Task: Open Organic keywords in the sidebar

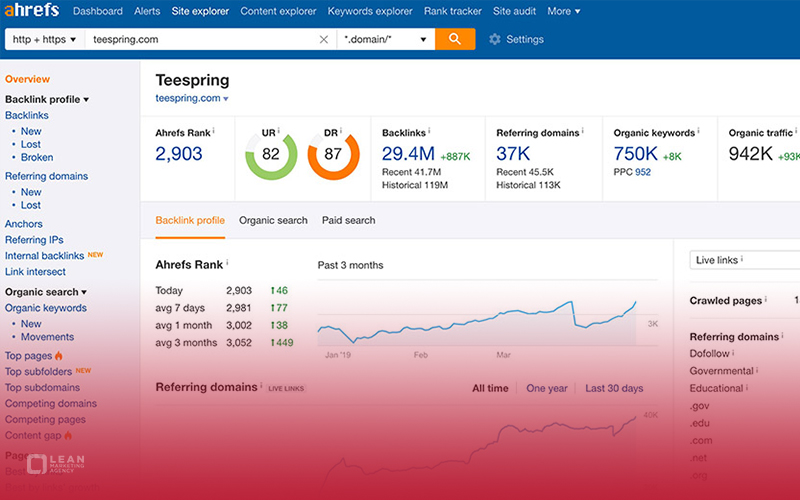Action: point(46,308)
